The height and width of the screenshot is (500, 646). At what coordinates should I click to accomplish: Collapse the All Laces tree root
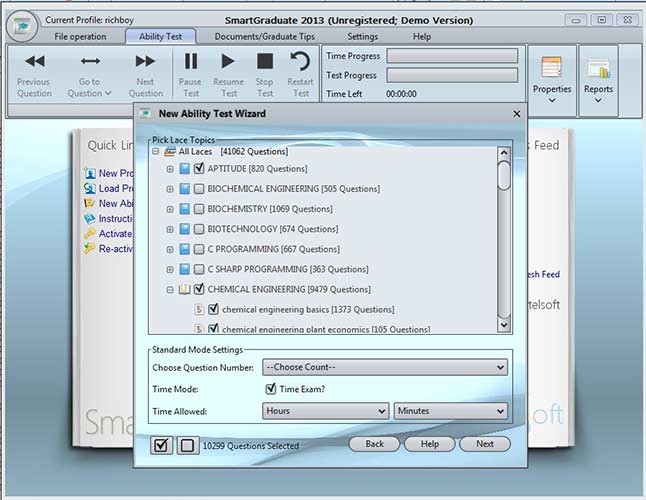pos(156,152)
